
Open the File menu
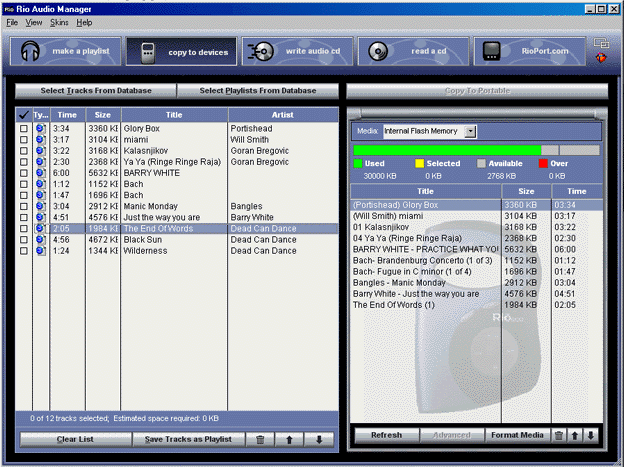click(12, 23)
